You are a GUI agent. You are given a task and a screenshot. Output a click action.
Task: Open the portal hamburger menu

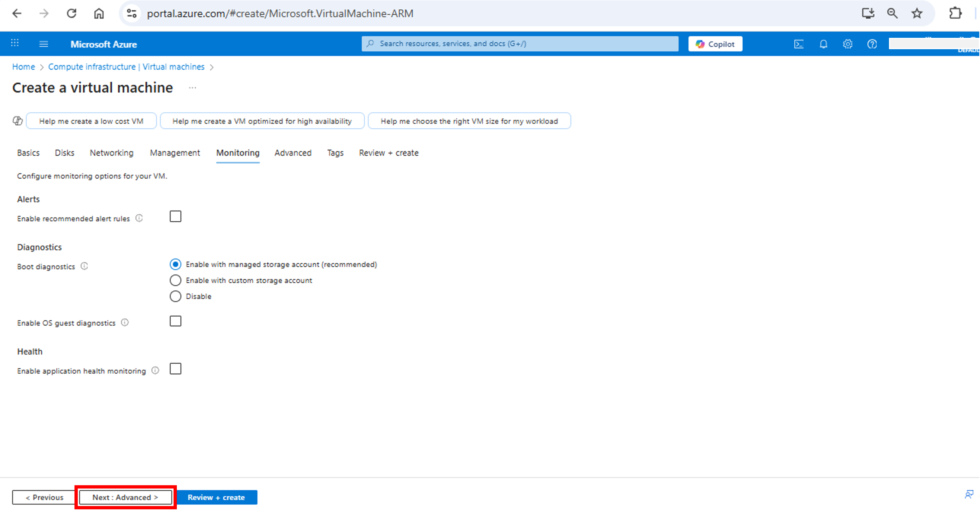point(43,44)
